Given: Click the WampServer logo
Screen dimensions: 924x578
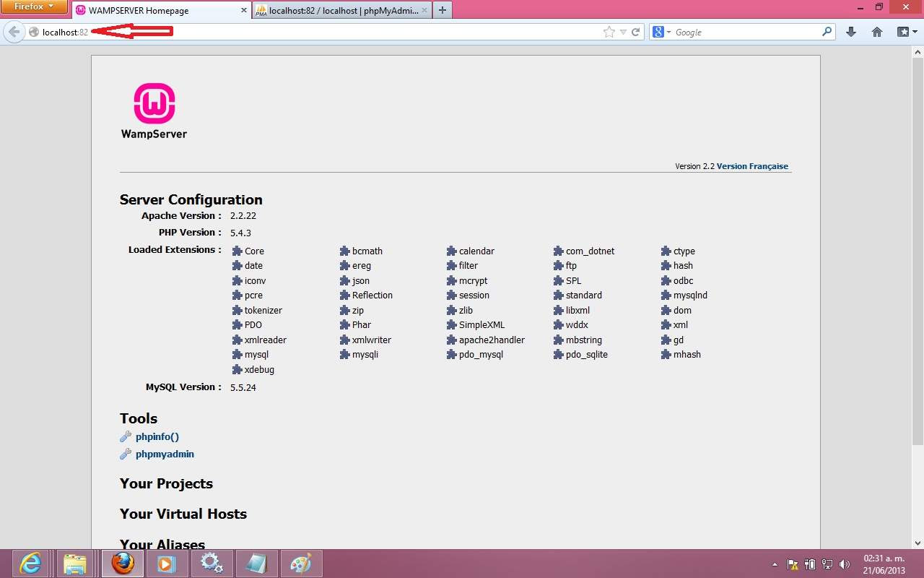Looking at the screenshot, I should 154,111.
